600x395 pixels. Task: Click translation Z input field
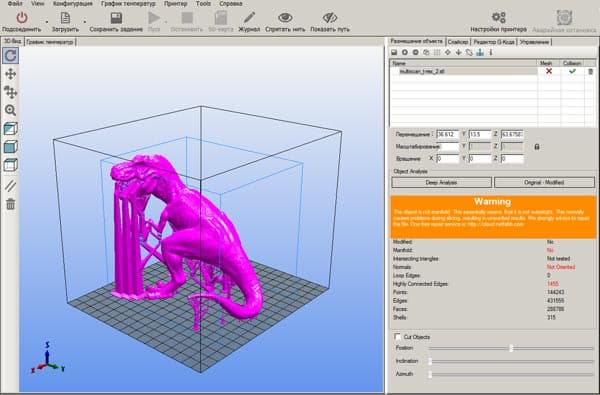coord(512,134)
